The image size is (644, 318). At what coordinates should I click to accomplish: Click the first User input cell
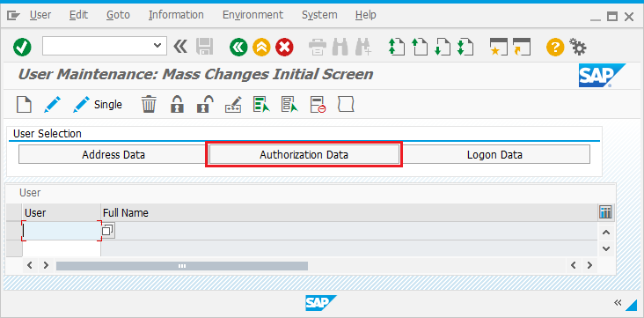(x=62, y=231)
